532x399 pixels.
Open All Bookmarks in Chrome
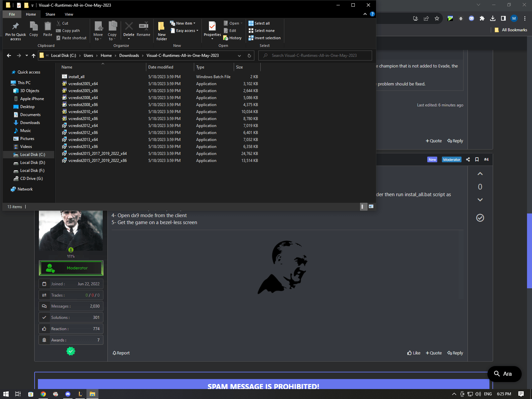[511, 30]
